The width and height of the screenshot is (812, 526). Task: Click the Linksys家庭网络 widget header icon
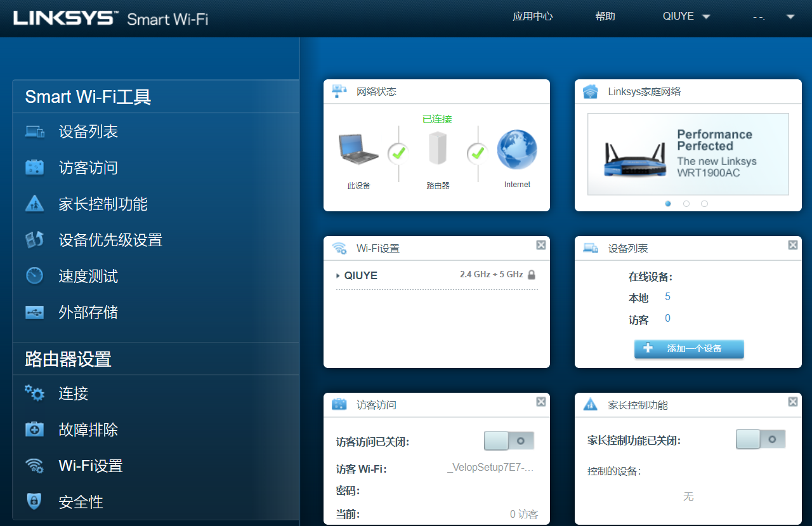pyautogui.click(x=591, y=91)
